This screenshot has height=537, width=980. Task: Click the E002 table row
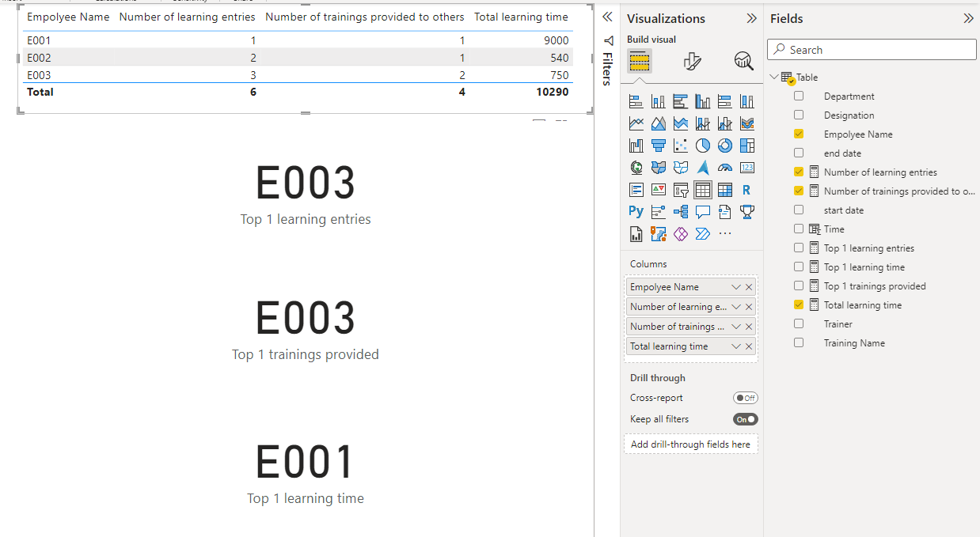click(298, 58)
